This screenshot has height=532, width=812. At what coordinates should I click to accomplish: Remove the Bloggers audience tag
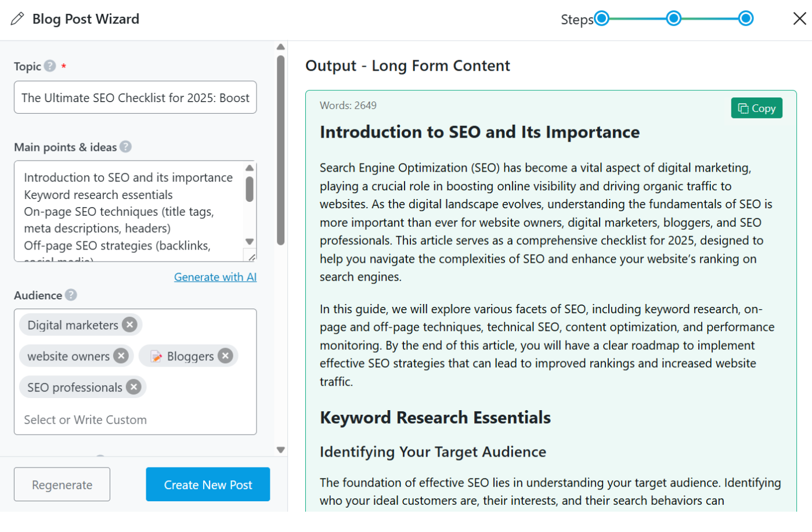[x=225, y=356]
